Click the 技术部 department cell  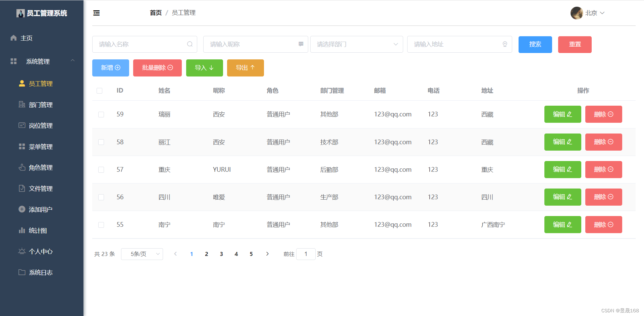point(329,142)
